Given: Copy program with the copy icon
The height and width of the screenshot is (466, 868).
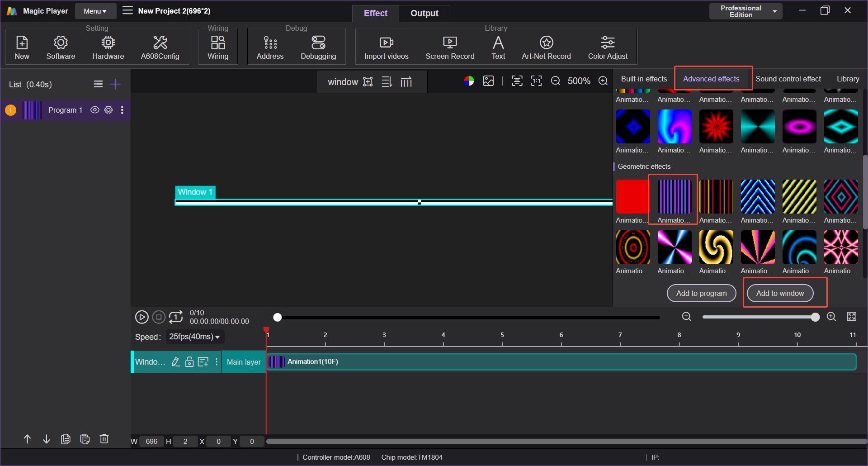Looking at the screenshot, I should point(66,439).
